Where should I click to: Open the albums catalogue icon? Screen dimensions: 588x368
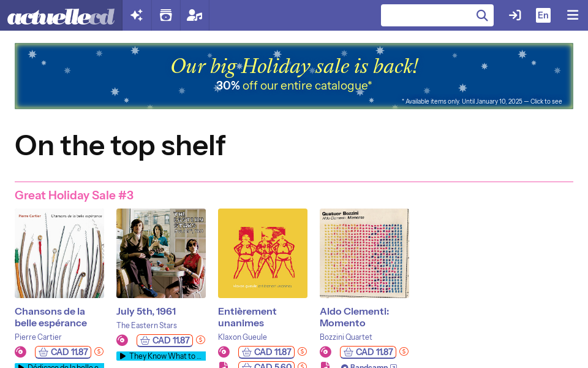tap(165, 15)
